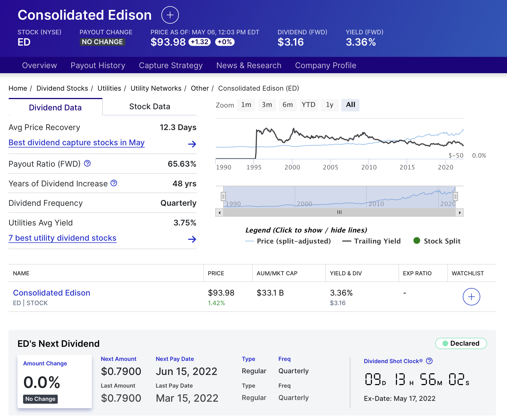Toggle Price (split-adjusted) line in legend
This screenshot has height=420, width=507.
coord(288,241)
